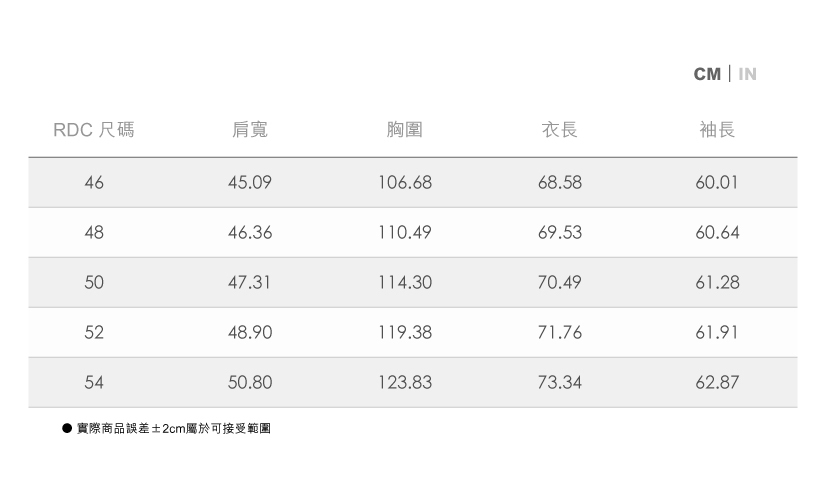Select the size 48 row label
Screen dimensions: 825x500
(x=94, y=233)
